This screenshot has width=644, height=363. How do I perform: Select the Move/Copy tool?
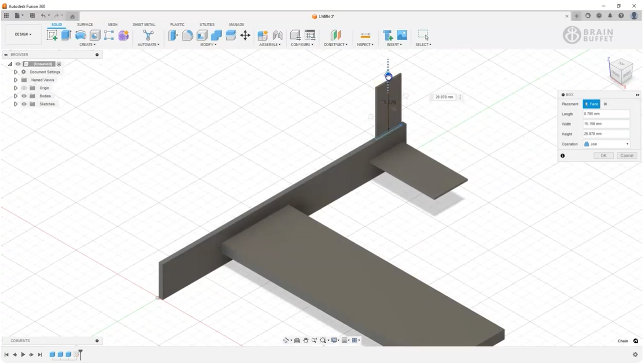click(245, 35)
